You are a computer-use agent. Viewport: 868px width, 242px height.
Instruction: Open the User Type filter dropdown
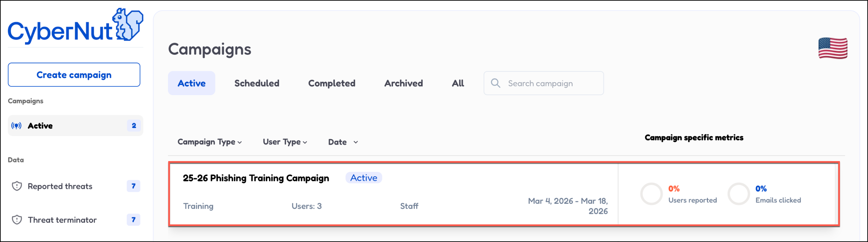coord(285,142)
